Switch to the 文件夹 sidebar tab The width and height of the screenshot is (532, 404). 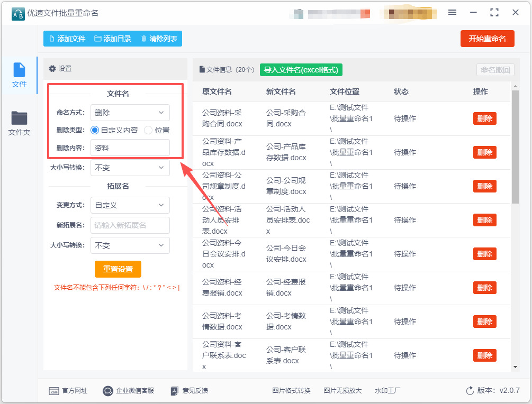pos(19,124)
